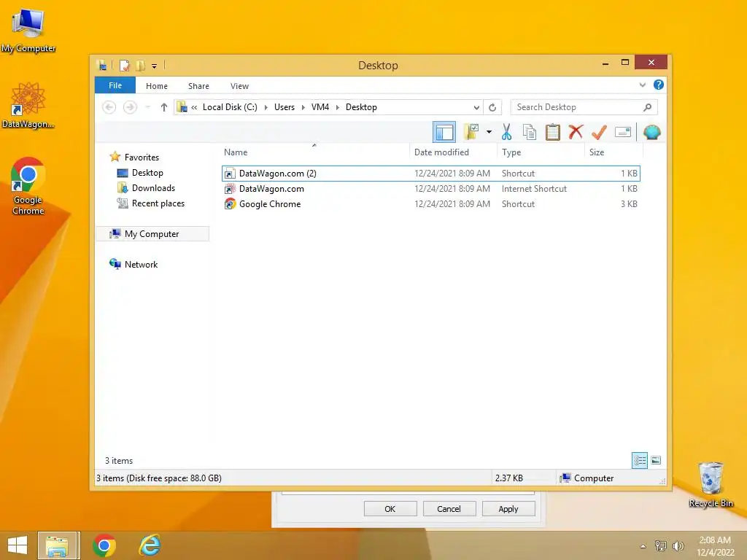Viewport: 747px width, 560px height.
Task: Click the search magnifier icon
Action: (x=648, y=107)
